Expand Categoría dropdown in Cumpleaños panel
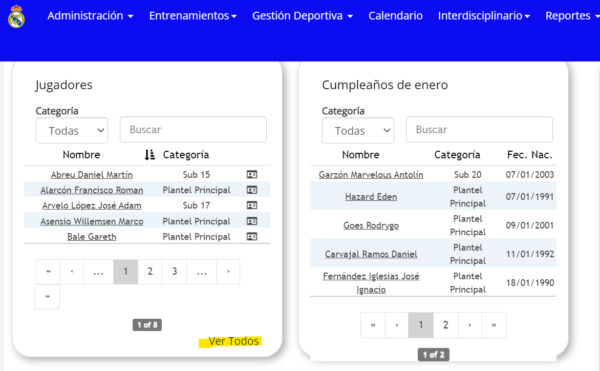 (358, 130)
